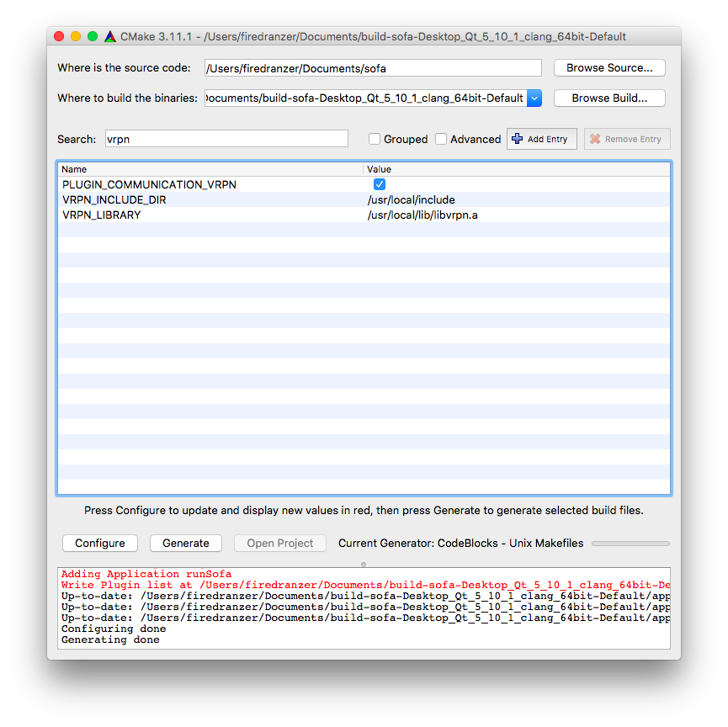Click the Open Project button
Screen dimensions: 728x727
[x=280, y=544]
